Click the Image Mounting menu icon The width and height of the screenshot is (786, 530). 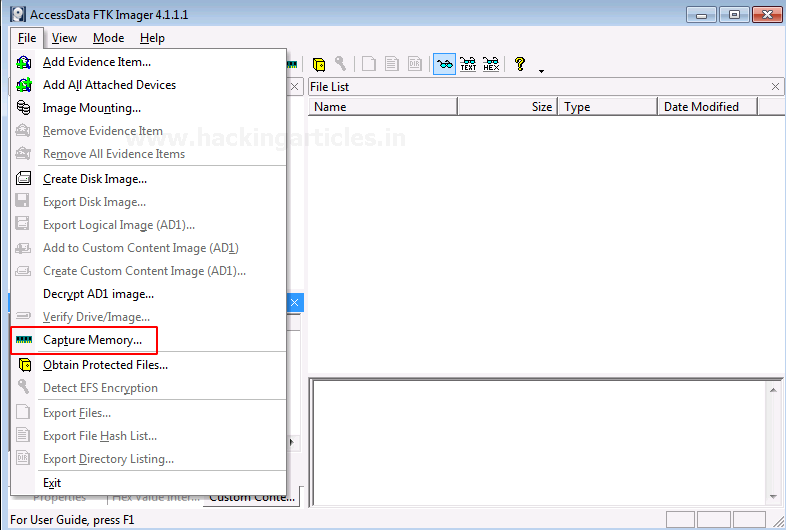coord(24,108)
